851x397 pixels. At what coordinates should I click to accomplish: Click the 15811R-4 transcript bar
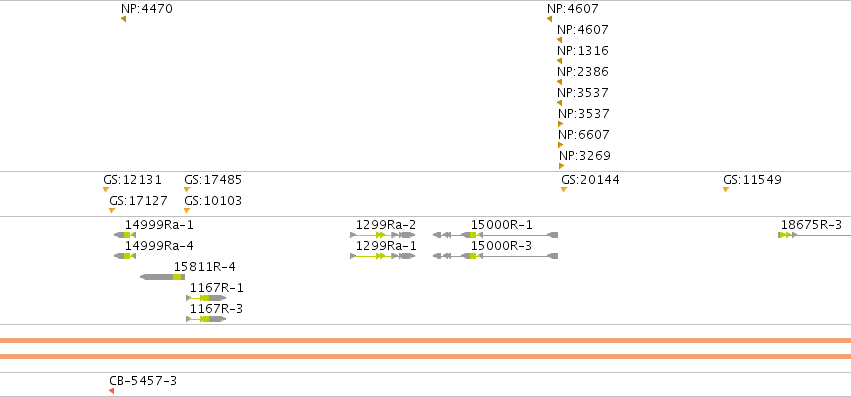(x=162, y=277)
